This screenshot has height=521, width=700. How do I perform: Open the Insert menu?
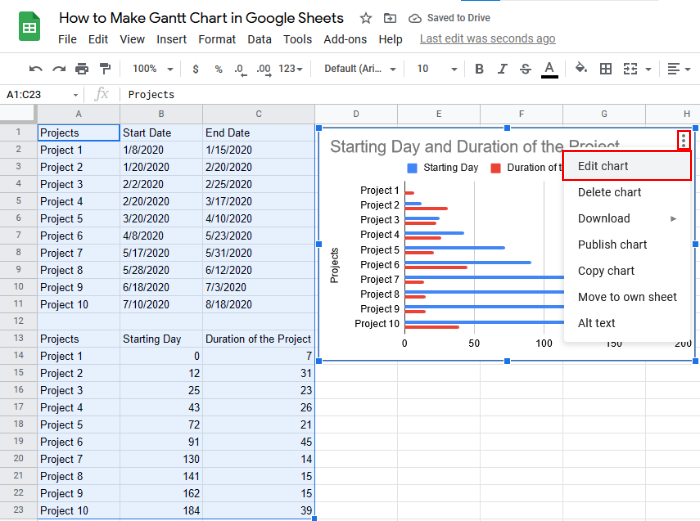pos(171,39)
